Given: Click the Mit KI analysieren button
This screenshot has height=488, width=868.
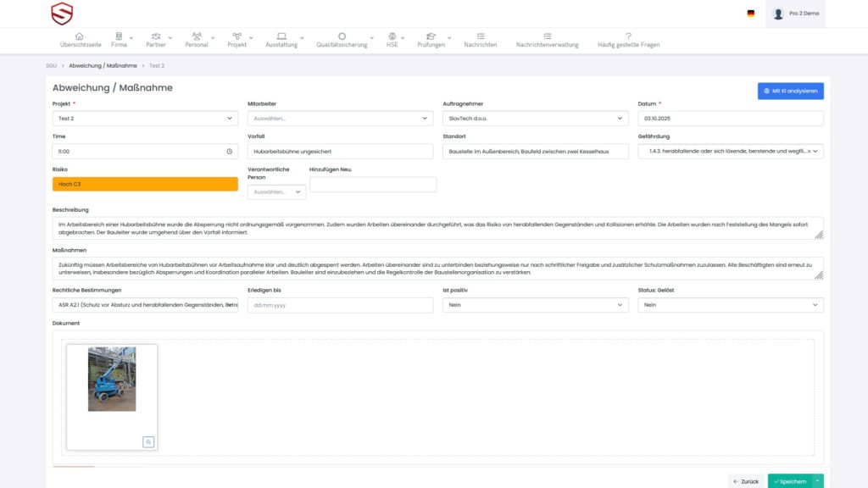Looking at the screenshot, I should (x=790, y=91).
